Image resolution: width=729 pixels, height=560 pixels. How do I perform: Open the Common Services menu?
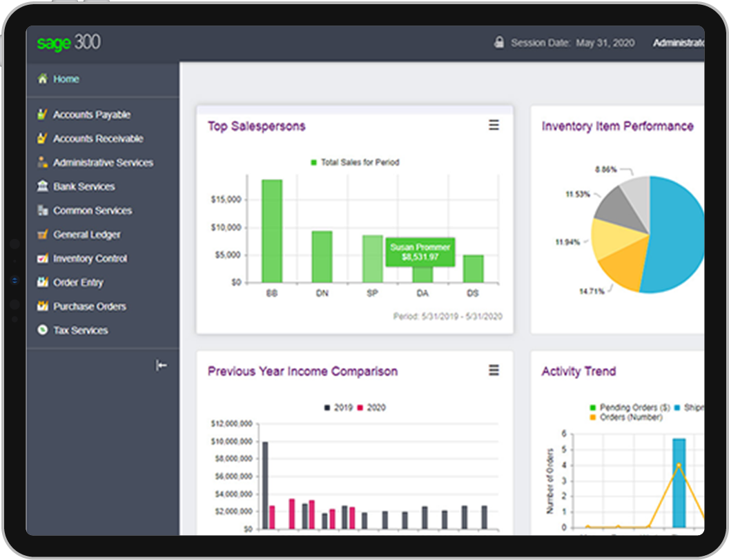coord(93,211)
